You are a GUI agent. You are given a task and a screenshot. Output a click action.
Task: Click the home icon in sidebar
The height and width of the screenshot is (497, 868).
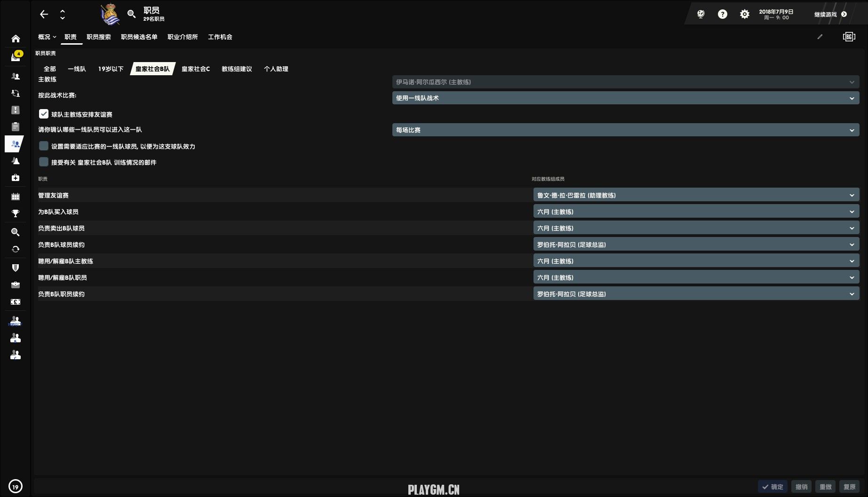pyautogui.click(x=16, y=39)
